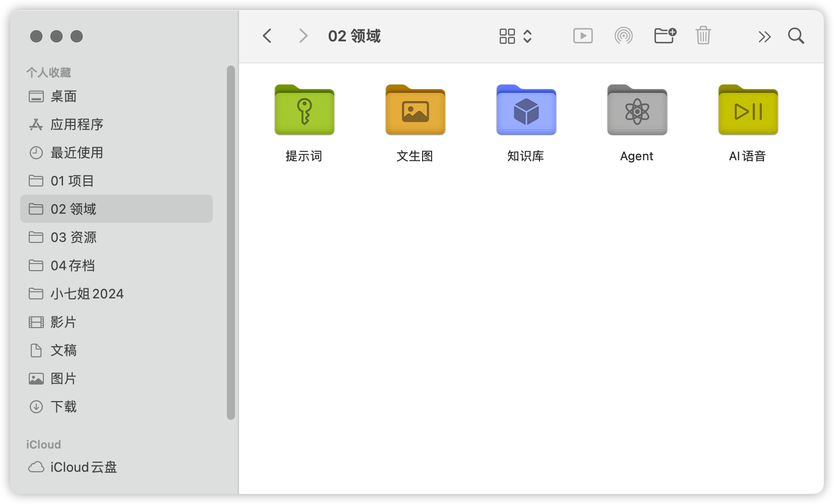Open 01 项目 in the sidebar
Viewport: 834px width, 504px height.
coord(73,181)
